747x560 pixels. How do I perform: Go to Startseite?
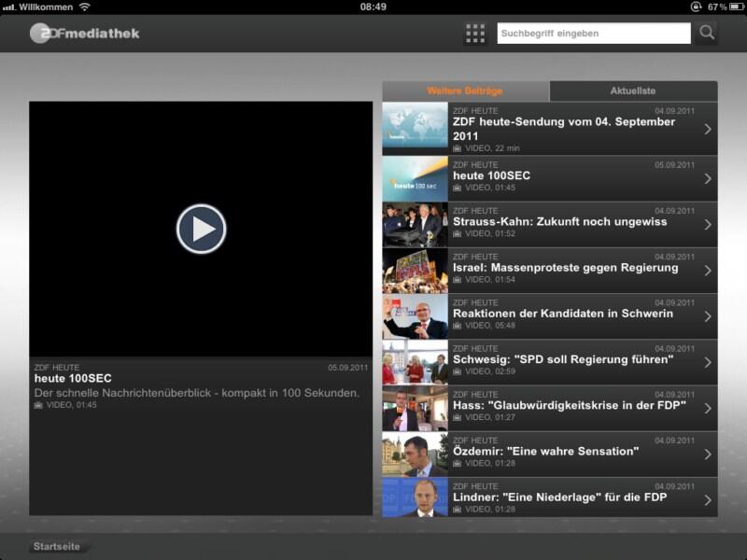point(57,547)
